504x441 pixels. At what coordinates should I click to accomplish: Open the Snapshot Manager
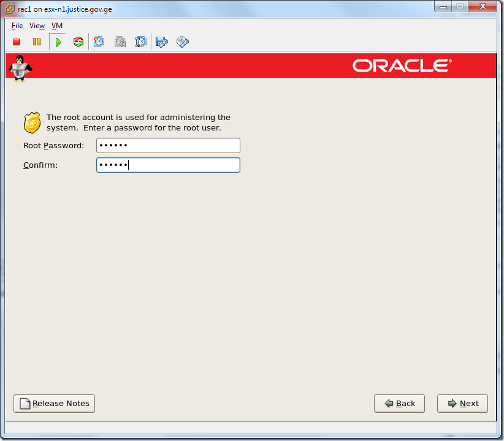140,42
